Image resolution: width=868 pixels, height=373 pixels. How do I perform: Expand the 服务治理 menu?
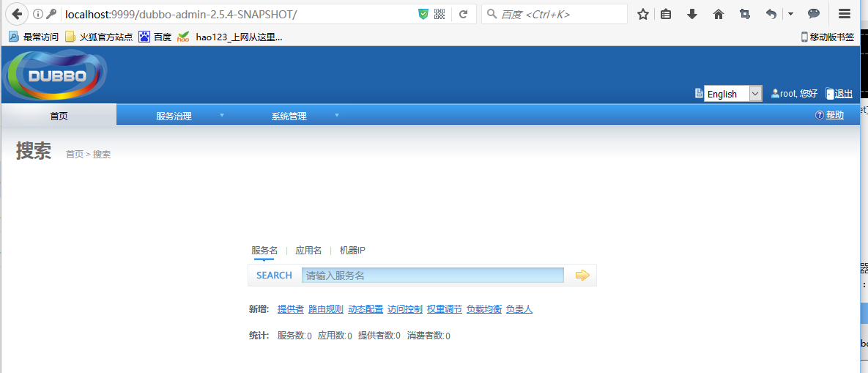pos(174,116)
